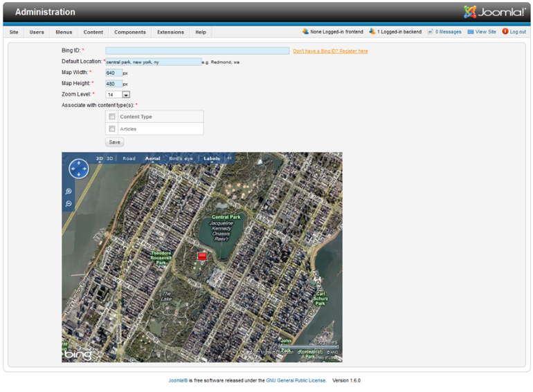Screen dimensions: 533x392
Task: Click the Version 1.6.0 footer text
Action: point(346,380)
